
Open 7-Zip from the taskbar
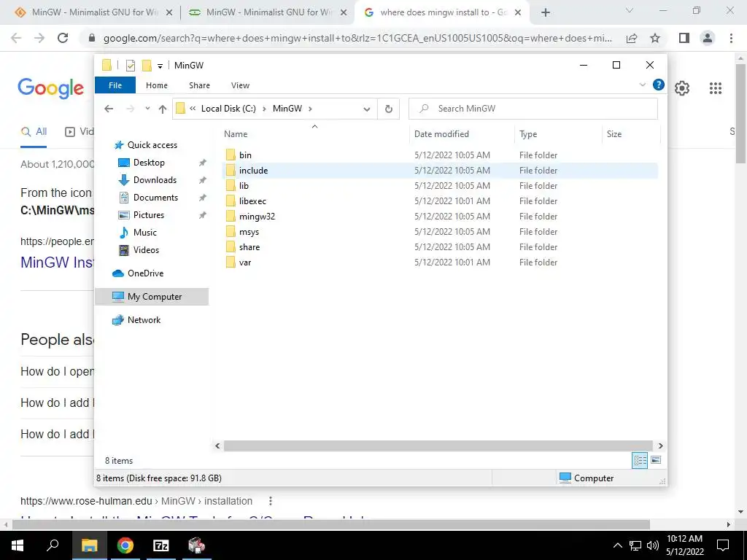pos(161,545)
